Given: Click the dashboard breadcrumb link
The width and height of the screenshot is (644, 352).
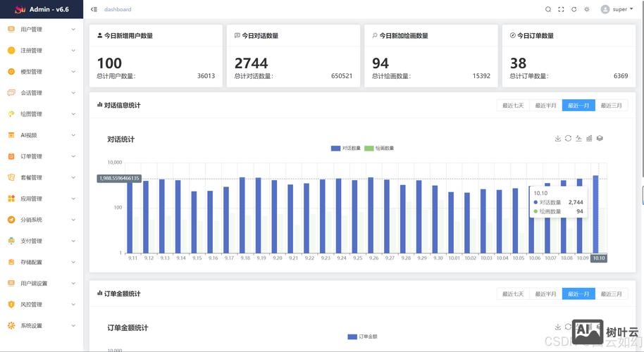Looking at the screenshot, I should (x=118, y=10).
